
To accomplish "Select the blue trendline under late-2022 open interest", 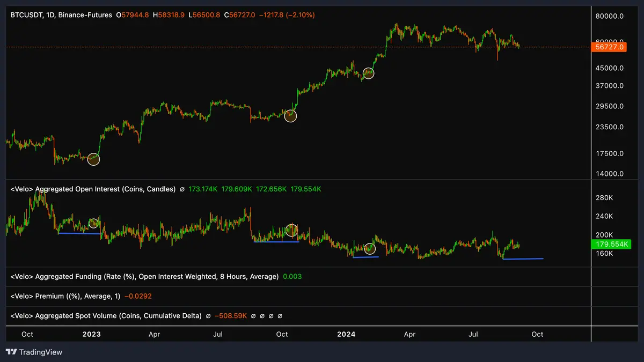I will coord(79,233).
